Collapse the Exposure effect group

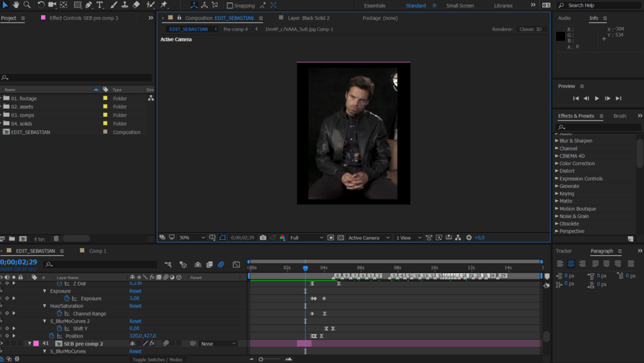[x=45, y=291]
